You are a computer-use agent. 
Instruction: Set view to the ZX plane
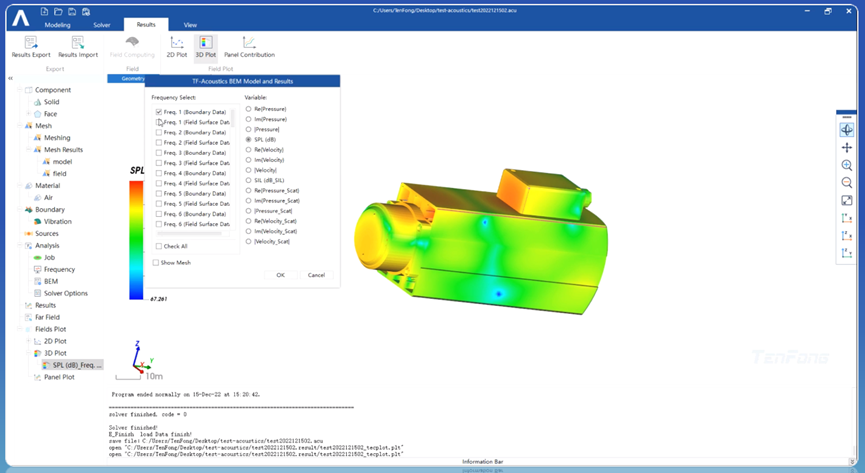pyautogui.click(x=847, y=236)
